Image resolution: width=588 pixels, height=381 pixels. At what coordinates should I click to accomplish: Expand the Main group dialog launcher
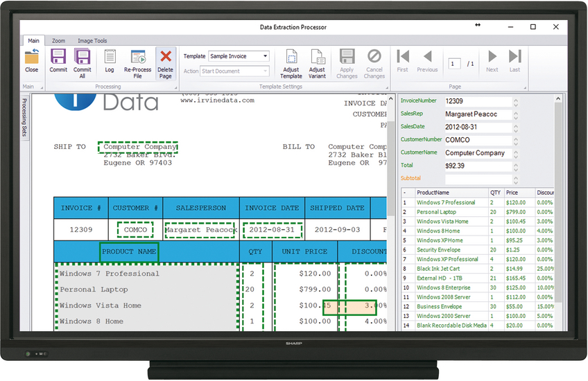42,88
